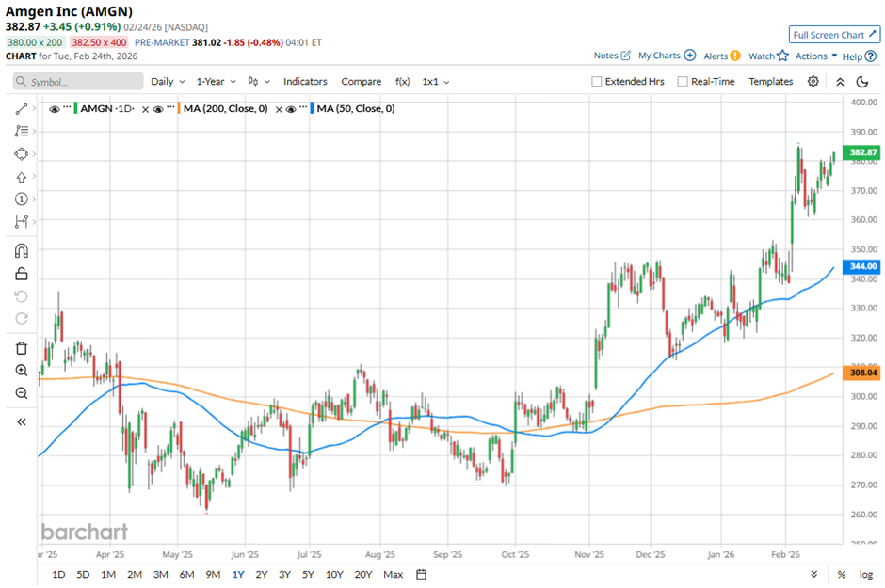Click the Full Screen Chart button
Image resolution: width=885 pixels, height=588 pixels.
[x=834, y=35]
